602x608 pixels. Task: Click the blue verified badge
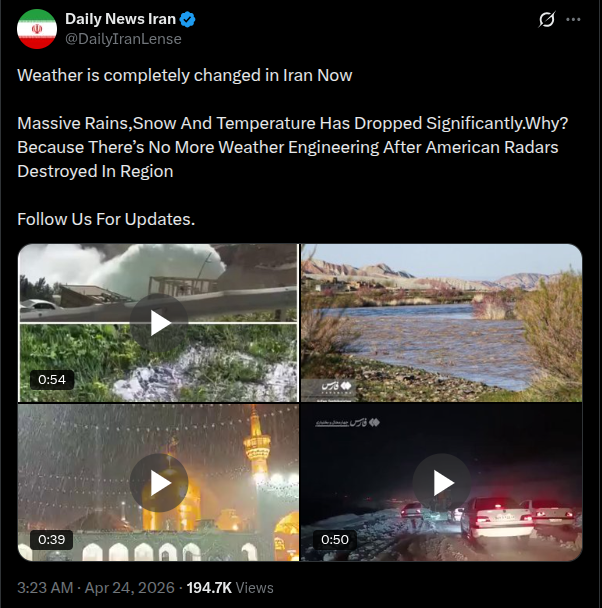(x=188, y=19)
